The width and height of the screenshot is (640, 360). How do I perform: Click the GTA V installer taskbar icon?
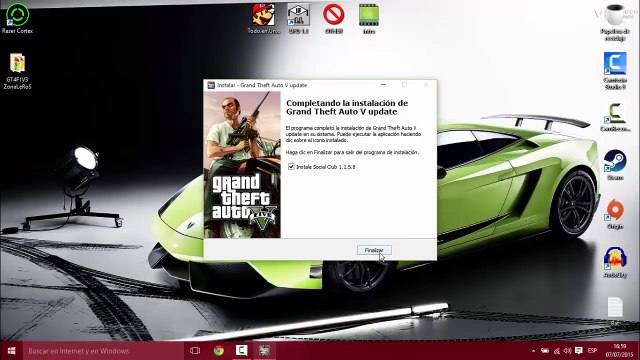264,351
